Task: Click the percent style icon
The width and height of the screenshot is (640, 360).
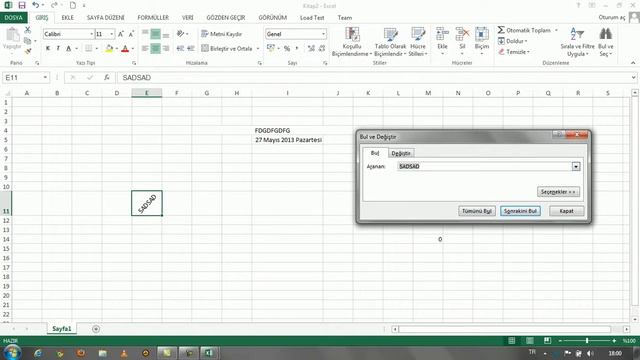Action: (287, 49)
